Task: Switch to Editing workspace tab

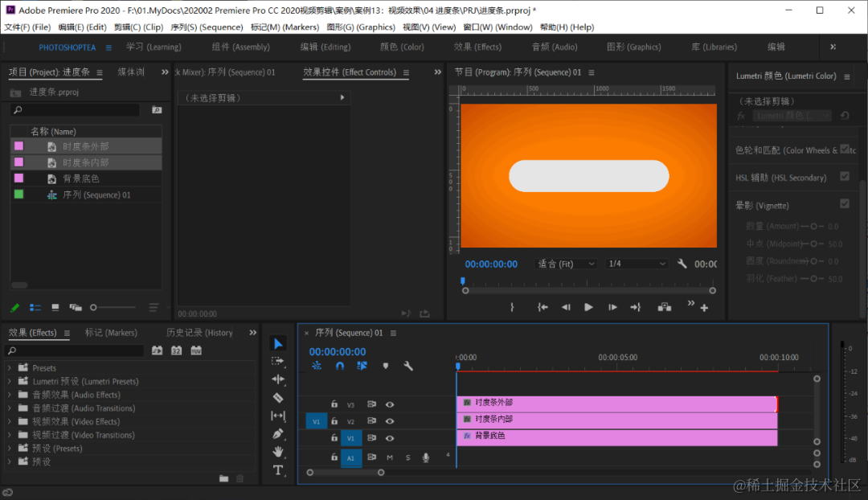Action: (325, 47)
